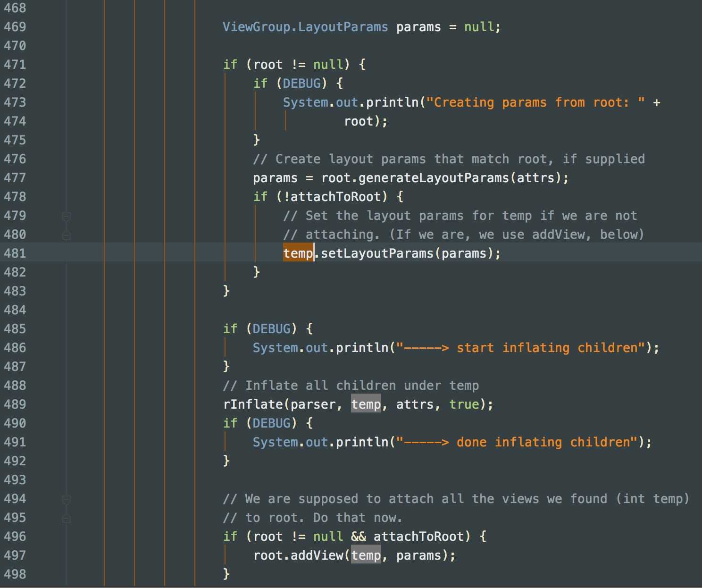Click "start inflating children" string
This screenshot has width=702, height=588.
coord(520,348)
